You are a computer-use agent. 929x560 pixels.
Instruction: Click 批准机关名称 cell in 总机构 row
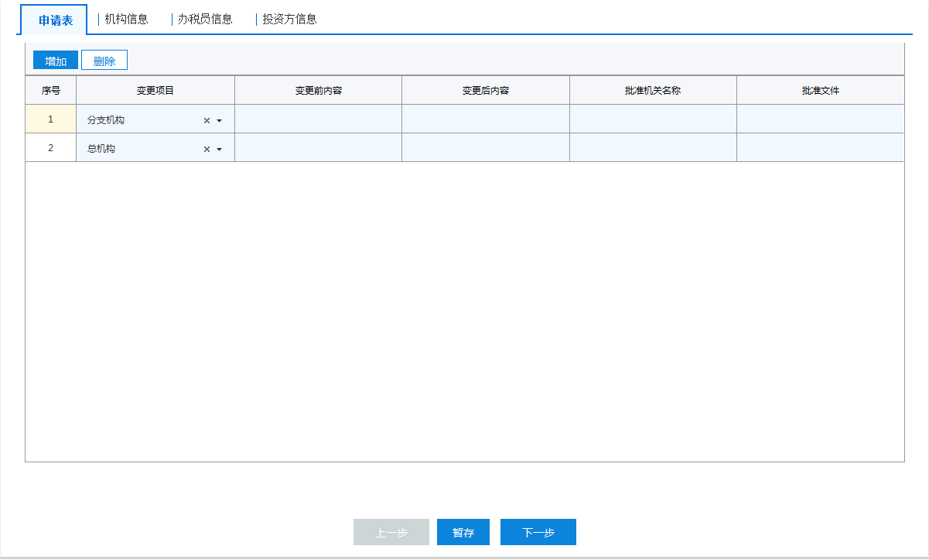(653, 148)
